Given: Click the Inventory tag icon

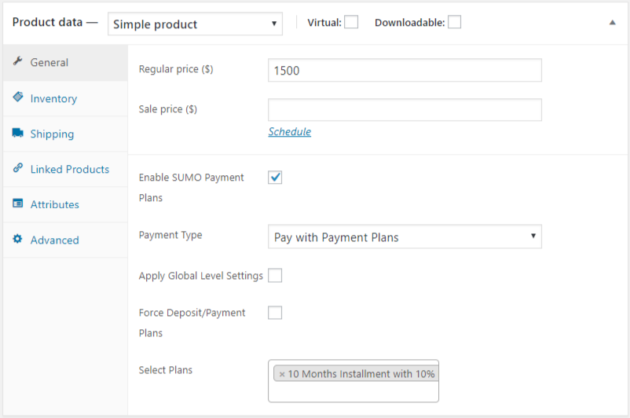Looking at the screenshot, I should click(x=18, y=97).
